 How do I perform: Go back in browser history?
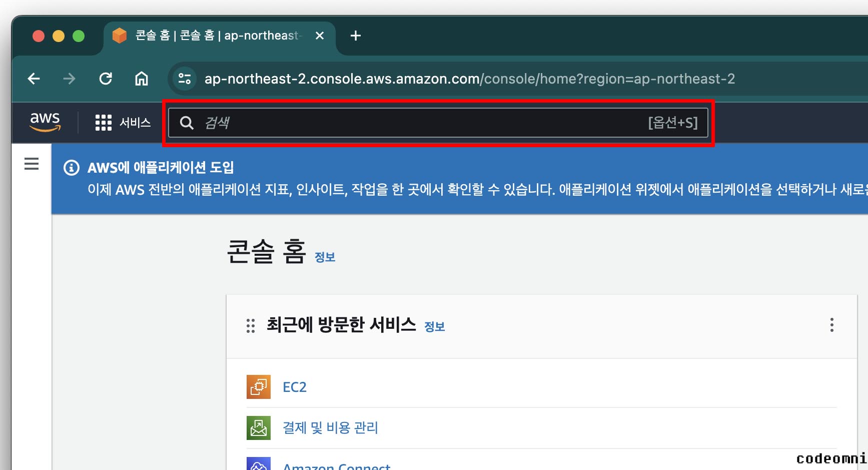click(x=34, y=79)
